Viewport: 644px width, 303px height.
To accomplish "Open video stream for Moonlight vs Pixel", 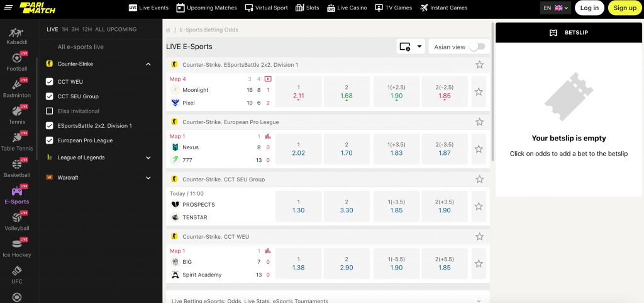I will 268,79.
